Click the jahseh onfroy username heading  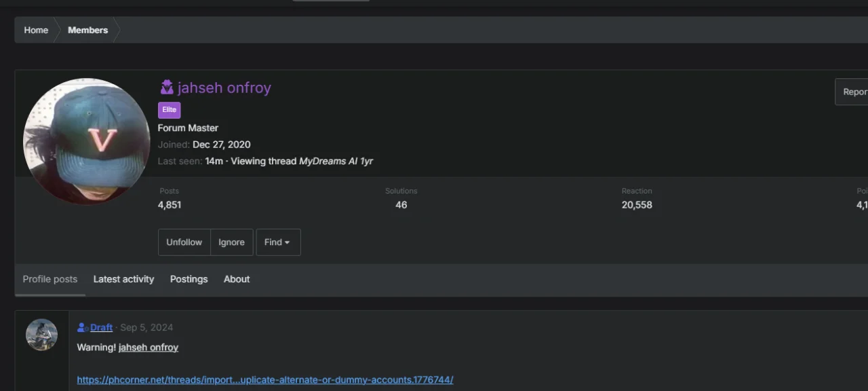click(x=224, y=88)
